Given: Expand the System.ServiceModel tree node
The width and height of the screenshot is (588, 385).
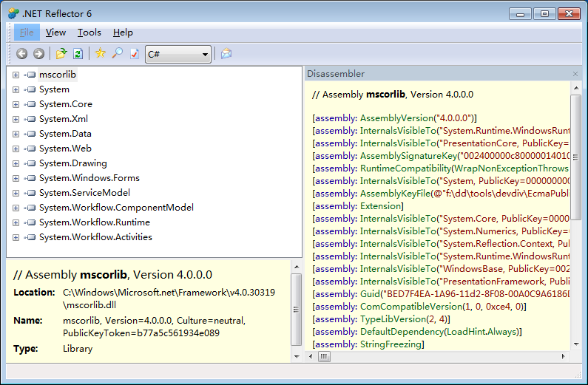Looking at the screenshot, I should coord(16,194).
